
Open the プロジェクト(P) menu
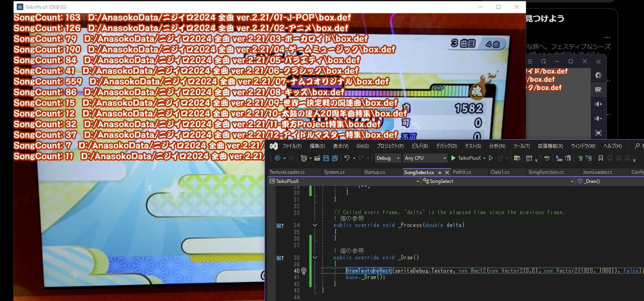pyautogui.click(x=391, y=145)
